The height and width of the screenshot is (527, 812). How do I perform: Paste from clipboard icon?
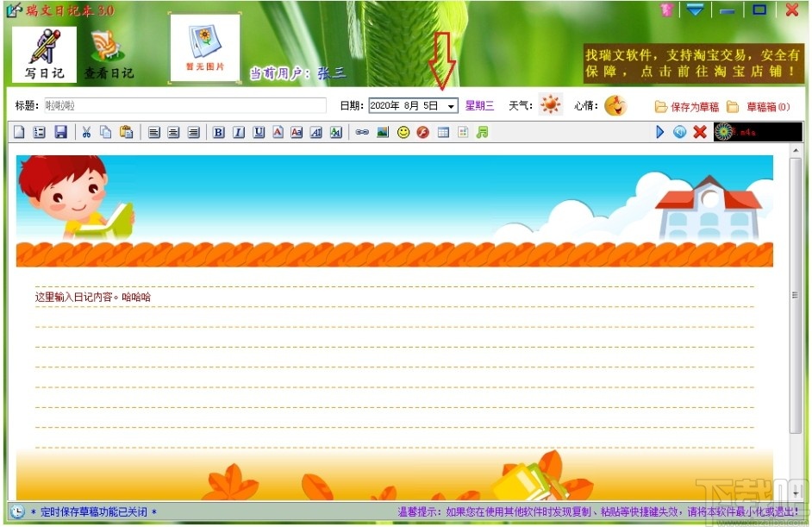[x=126, y=132]
